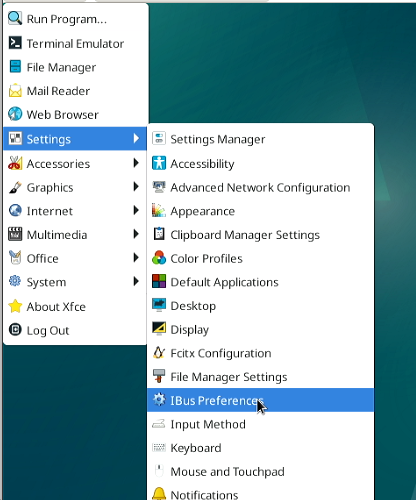The image size is (416, 500).
Task: Expand the Settings submenu arrow
Action: click(136, 138)
